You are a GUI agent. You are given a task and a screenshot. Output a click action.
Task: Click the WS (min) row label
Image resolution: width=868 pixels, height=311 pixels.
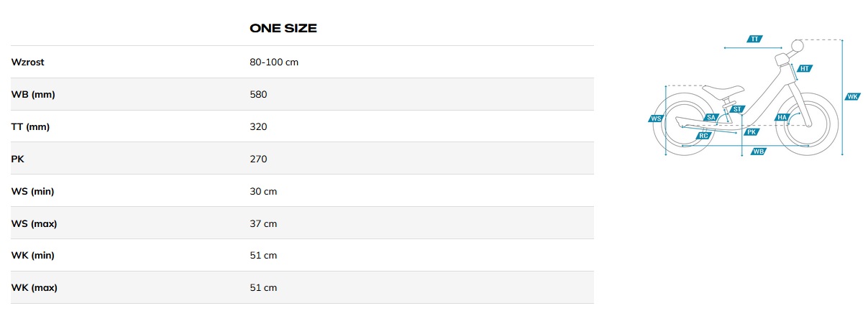(x=33, y=191)
